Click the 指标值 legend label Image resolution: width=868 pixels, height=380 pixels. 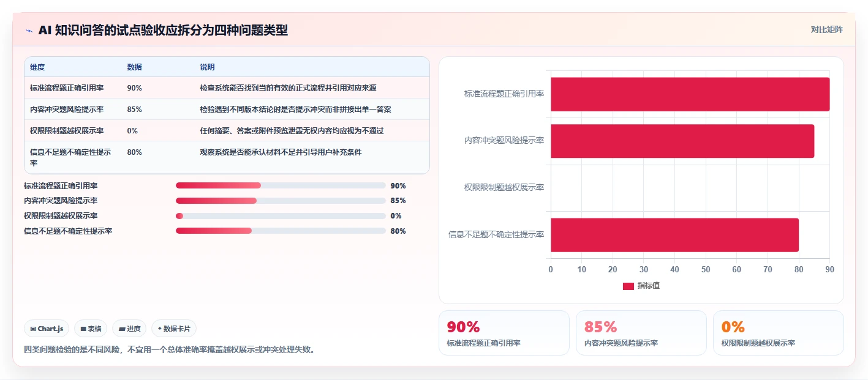click(x=649, y=286)
